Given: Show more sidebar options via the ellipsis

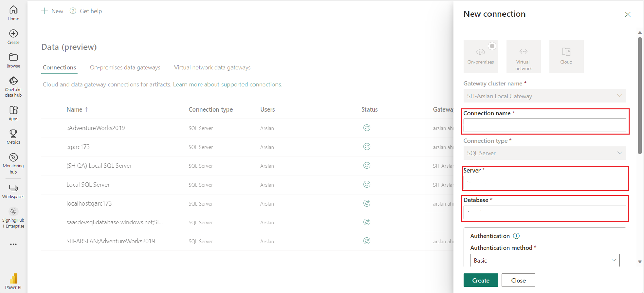Looking at the screenshot, I should (x=13, y=244).
